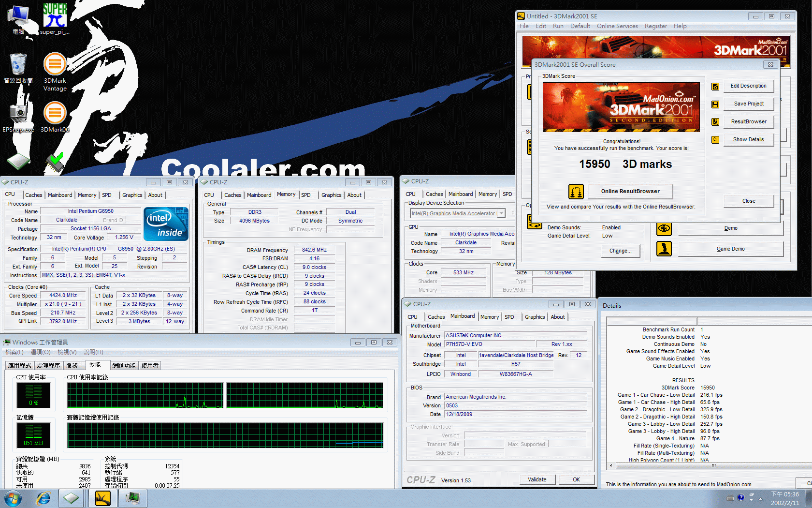Open the Run menu in 3DMark2001 SE
The image size is (812, 508).
(x=558, y=26)
